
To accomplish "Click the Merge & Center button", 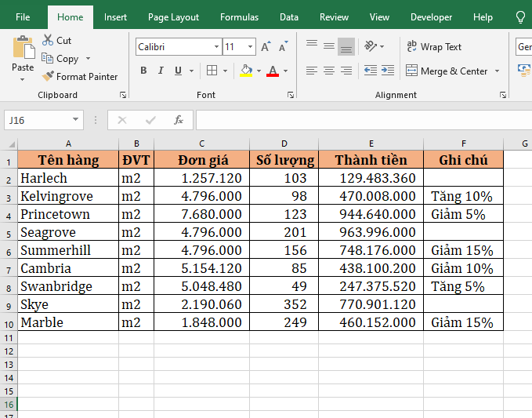I will pyautogui.click(x=447, y=71).
